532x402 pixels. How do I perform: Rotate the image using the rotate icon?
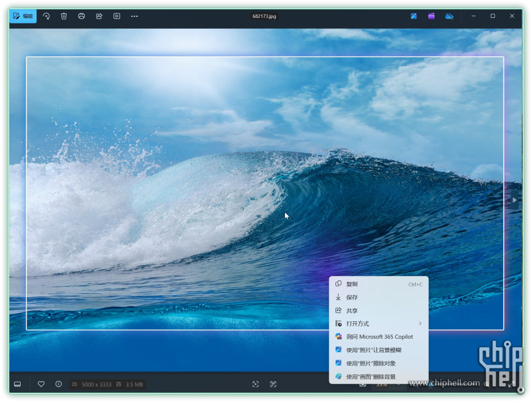pyautogui.click(x=46, y=16)
